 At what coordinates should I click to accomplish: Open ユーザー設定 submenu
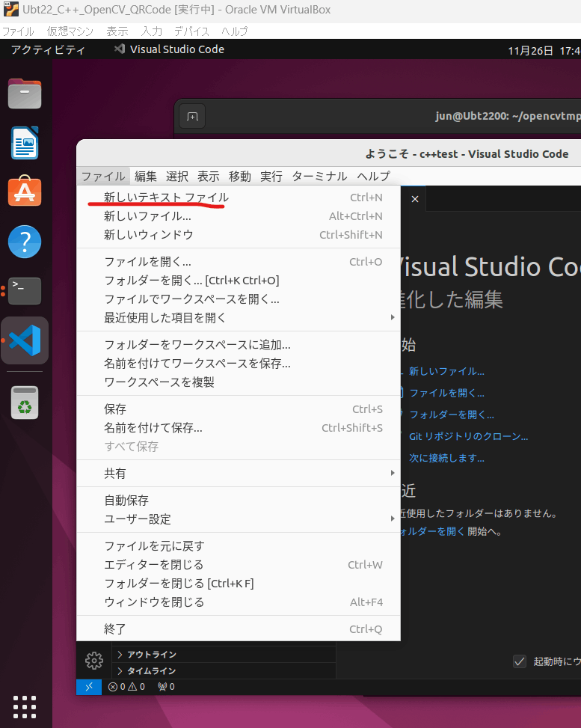tap(239, 519)
